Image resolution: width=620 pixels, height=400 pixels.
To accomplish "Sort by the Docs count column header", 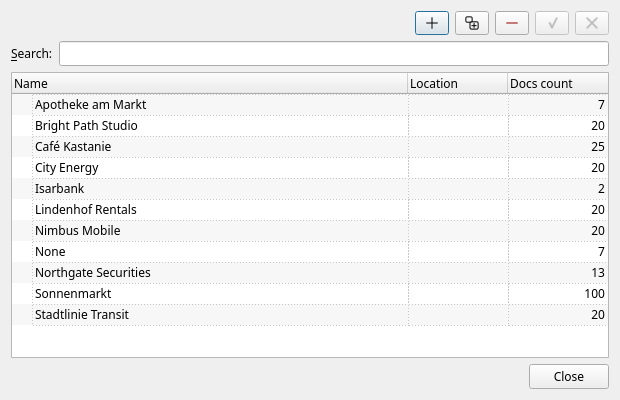I will (x=558, y=83).
